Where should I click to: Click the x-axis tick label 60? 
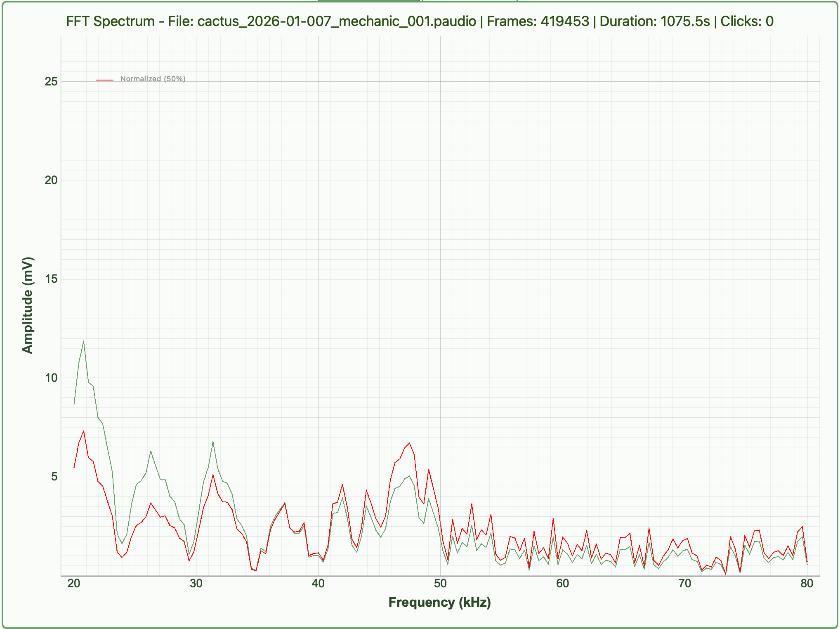click(562, 583)
